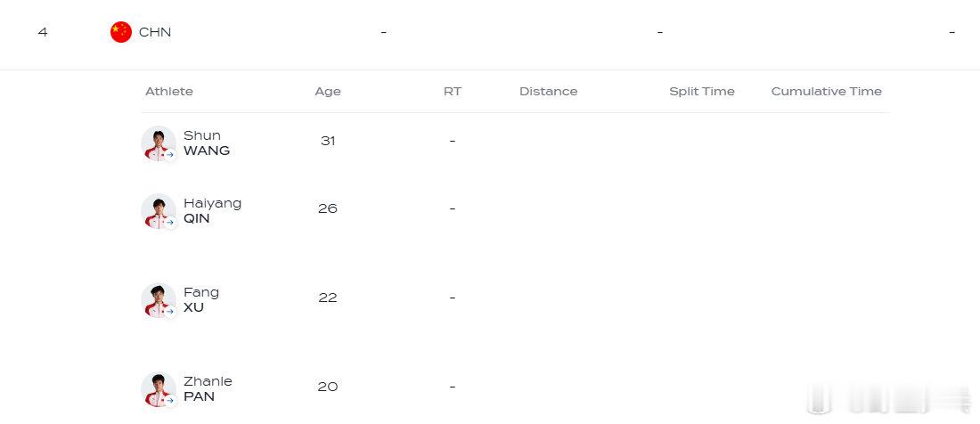This screenshot has height=424, width=980.
Task: Click the Age column header
Action: pos(328,91)
